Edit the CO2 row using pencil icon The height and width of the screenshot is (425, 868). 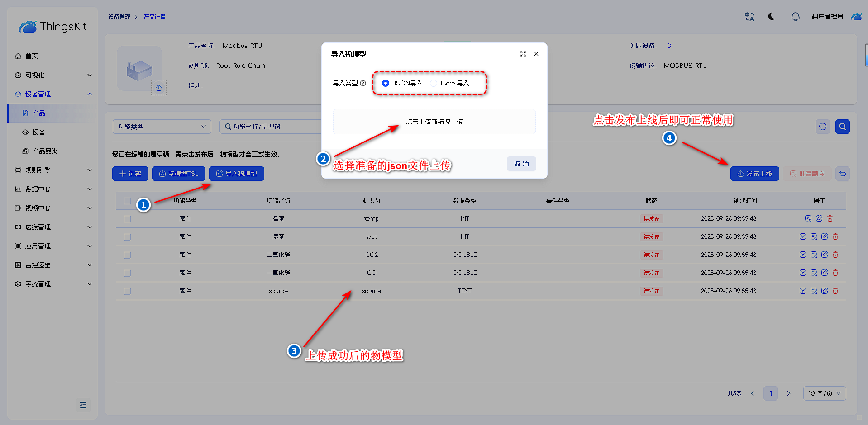(x=825, y=255)
